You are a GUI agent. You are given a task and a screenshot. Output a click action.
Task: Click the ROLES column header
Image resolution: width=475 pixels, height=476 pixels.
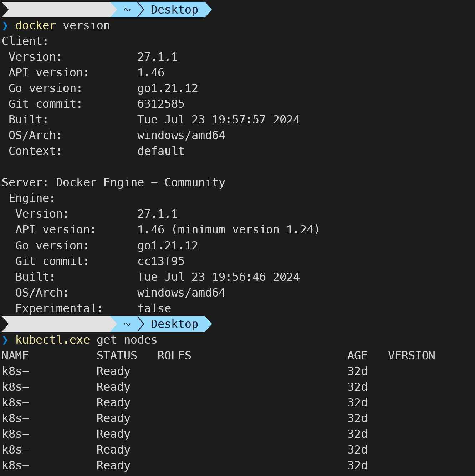pyautogui.click(x=174, y=355)
